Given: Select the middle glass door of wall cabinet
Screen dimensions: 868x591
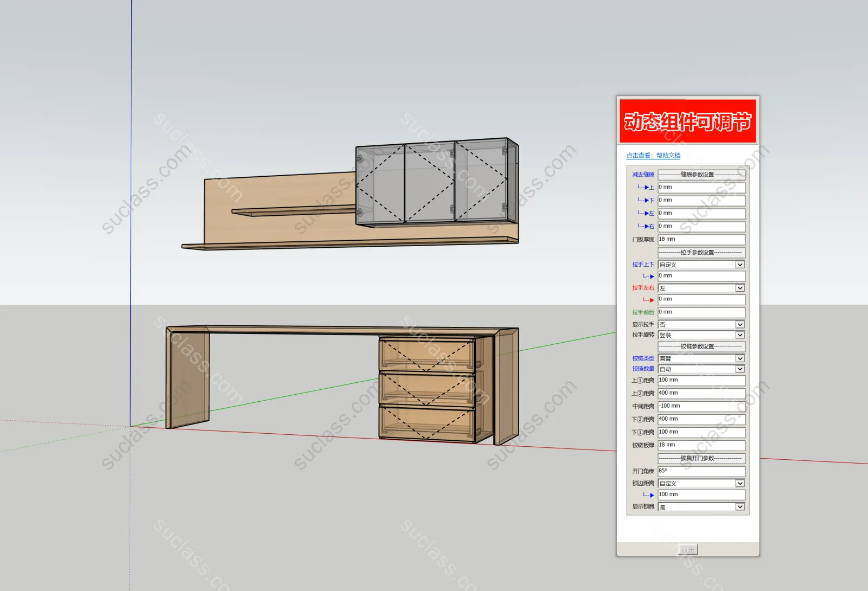Looking at the screenshot, I should pyautogui.click(x=430, y=183).
